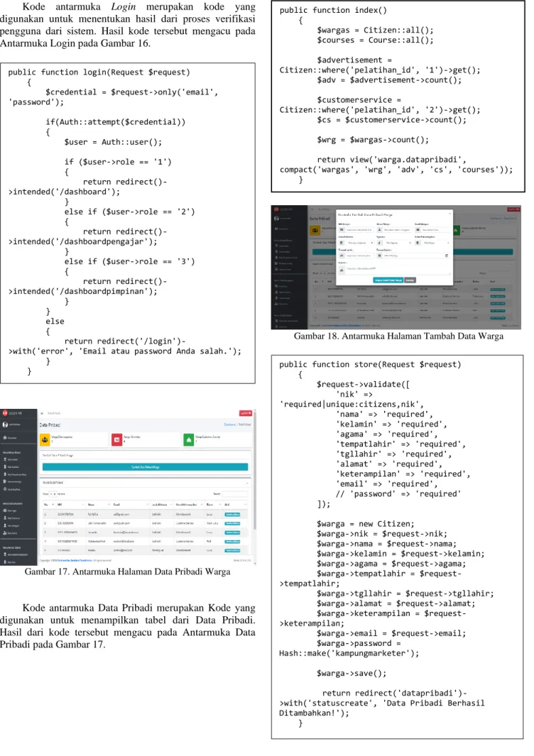Click the code line '$cs = $customerservice->count();'
Image resolution: width=534 pixels, height=756 pixels.
391,120
